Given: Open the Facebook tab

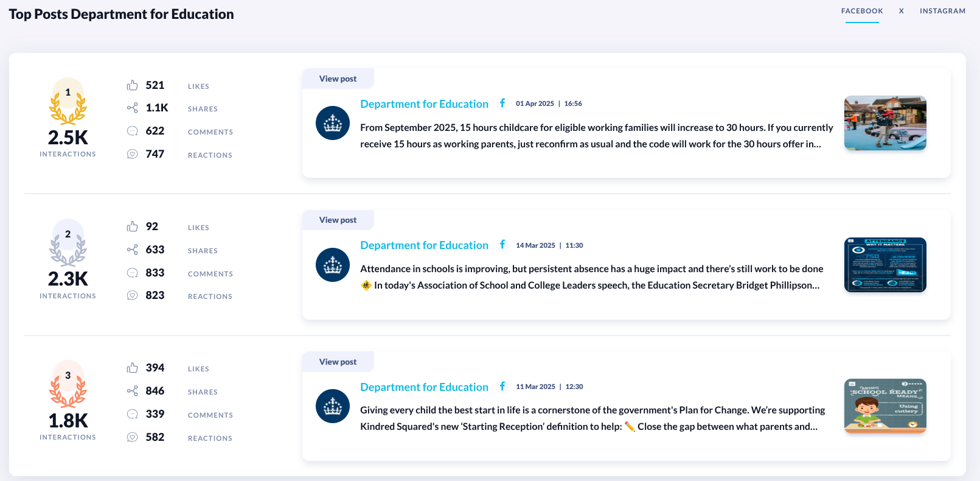Looking at the screenshot, I should tap(862, 11).
